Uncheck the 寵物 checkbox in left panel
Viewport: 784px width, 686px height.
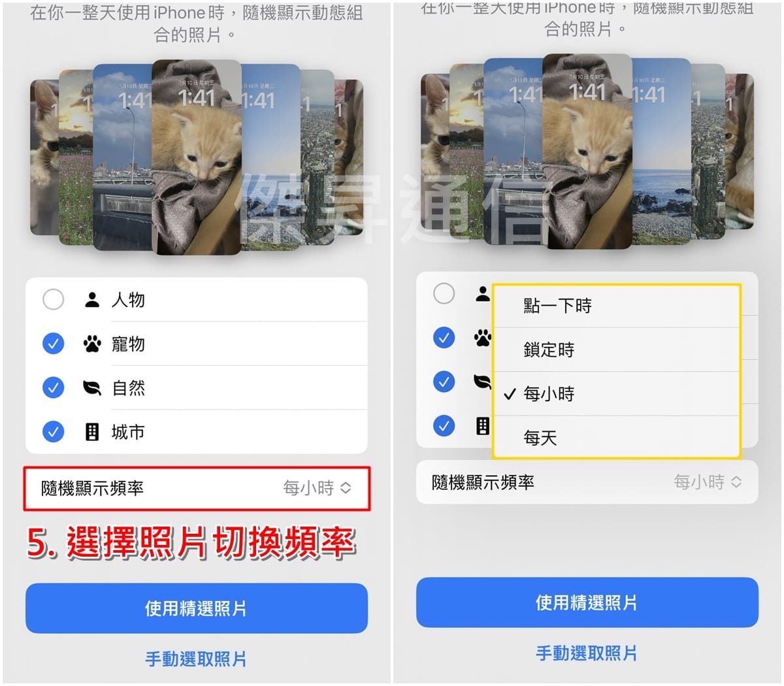tap(53, 344)
